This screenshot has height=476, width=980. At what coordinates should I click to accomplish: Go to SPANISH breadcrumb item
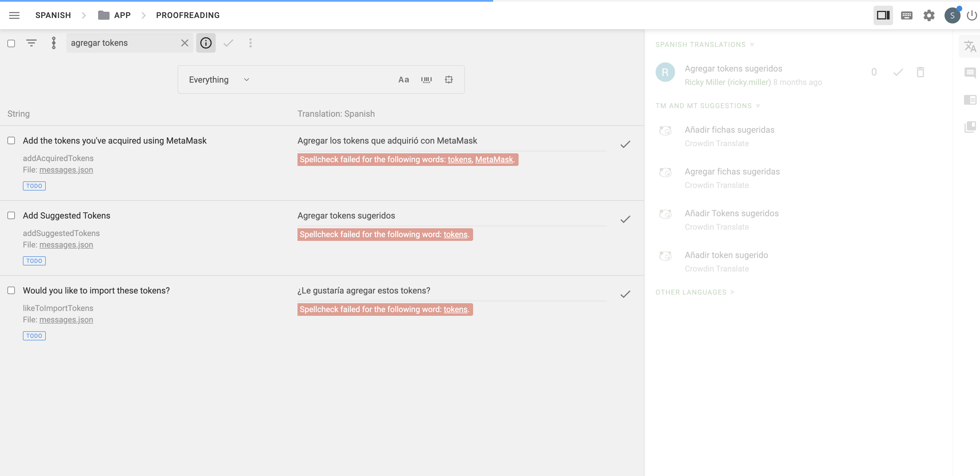[53, 15]
